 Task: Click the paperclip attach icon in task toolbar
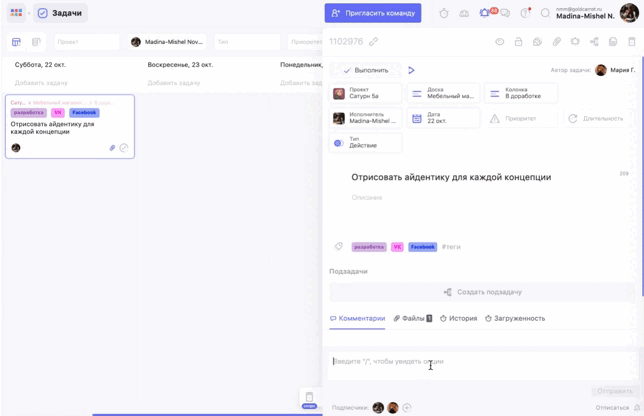[x=556, y=42]
